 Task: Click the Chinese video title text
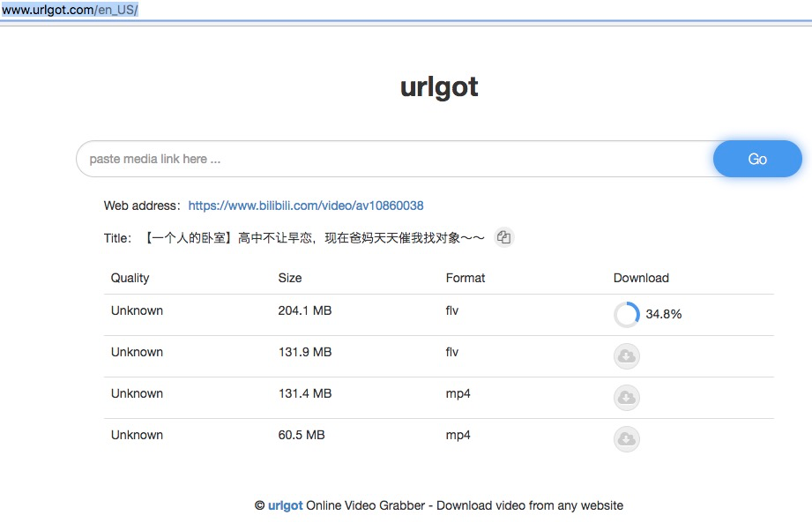314,238
